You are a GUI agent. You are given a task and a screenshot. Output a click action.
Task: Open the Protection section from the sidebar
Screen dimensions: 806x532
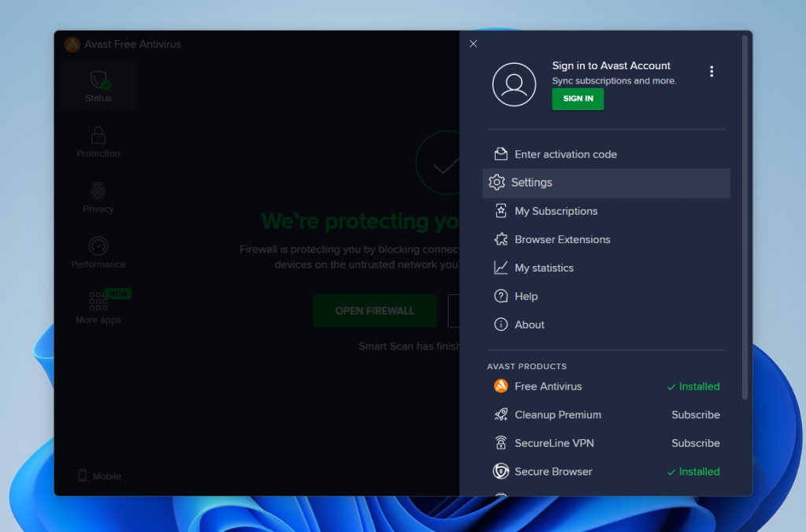click(98, 135)
